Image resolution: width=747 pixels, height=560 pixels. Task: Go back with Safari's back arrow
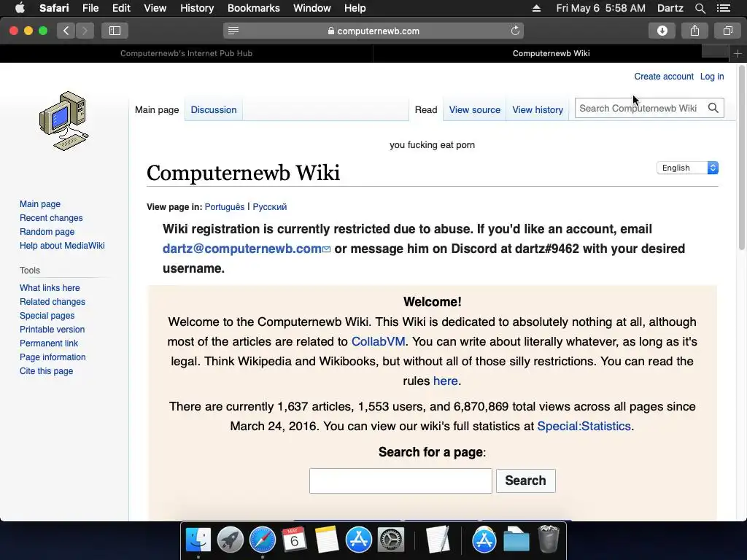point(66,31)
